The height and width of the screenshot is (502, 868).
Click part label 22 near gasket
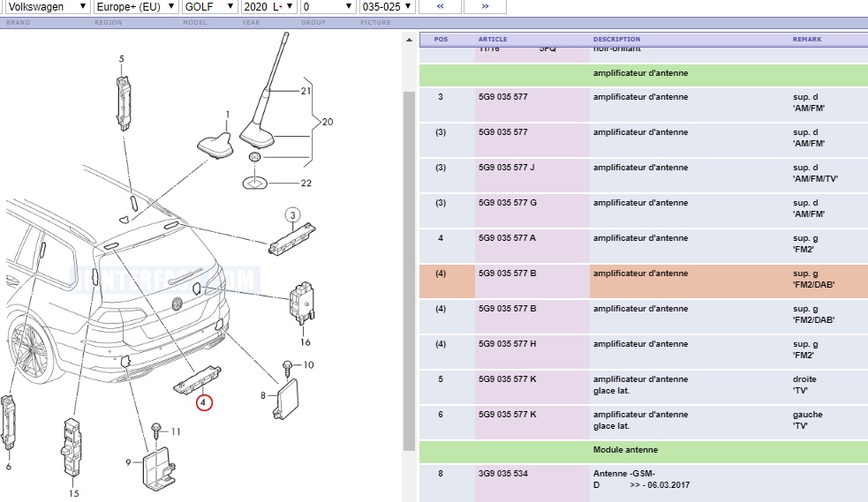306,183
